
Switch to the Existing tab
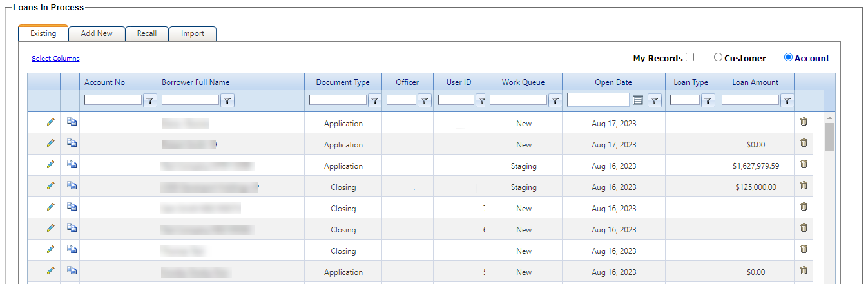tap(43, 33)
